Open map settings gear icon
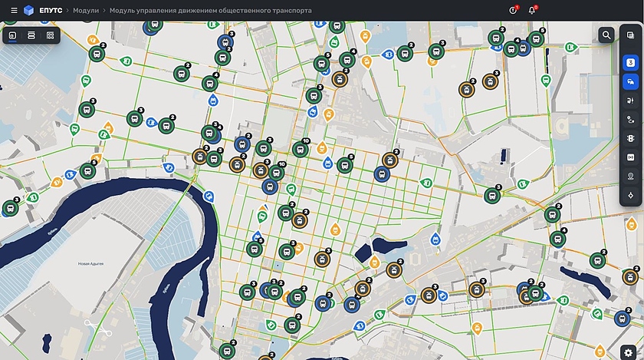644x360 pixels. click(629, 352)
